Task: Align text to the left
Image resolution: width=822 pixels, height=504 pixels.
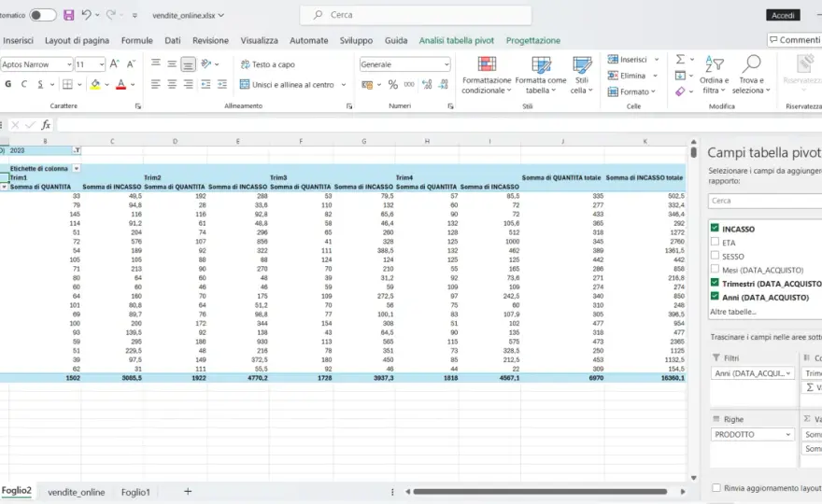Action: click(155, 84)
